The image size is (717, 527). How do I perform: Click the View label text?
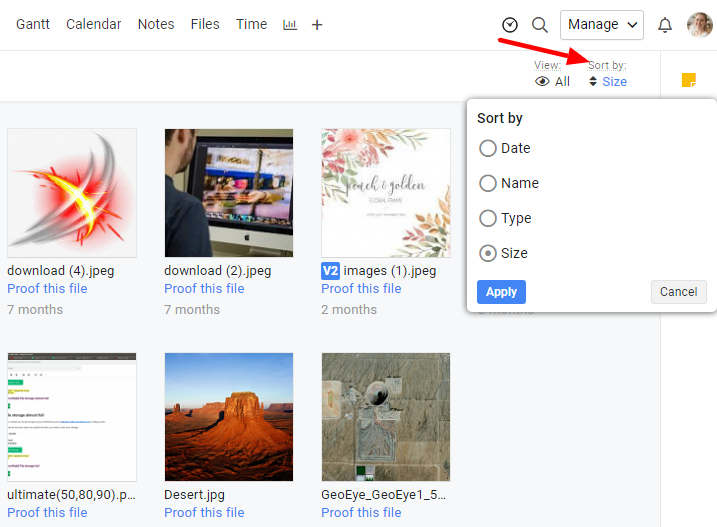click(x=547, y=65)
